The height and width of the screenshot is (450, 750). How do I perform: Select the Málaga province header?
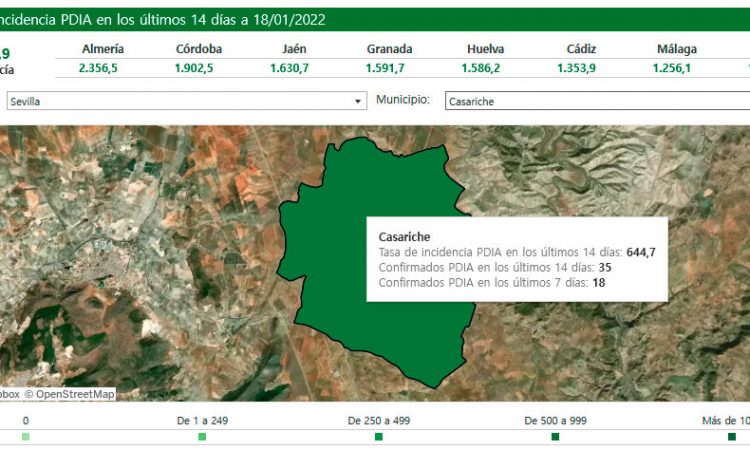click(677, 49)
